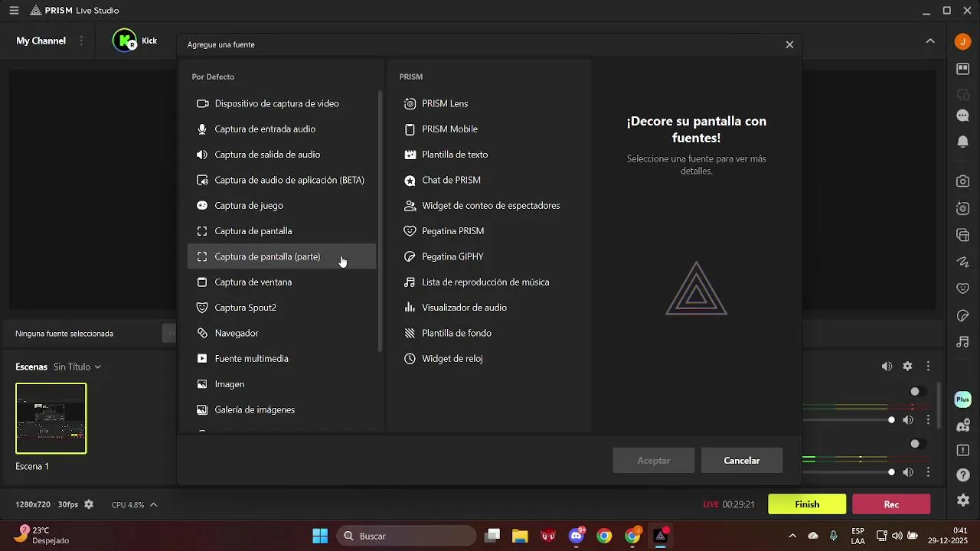The height and width of the screenshot is (551, 980).
Task: Select Navegador source
Action: click(x=282, y=333)
